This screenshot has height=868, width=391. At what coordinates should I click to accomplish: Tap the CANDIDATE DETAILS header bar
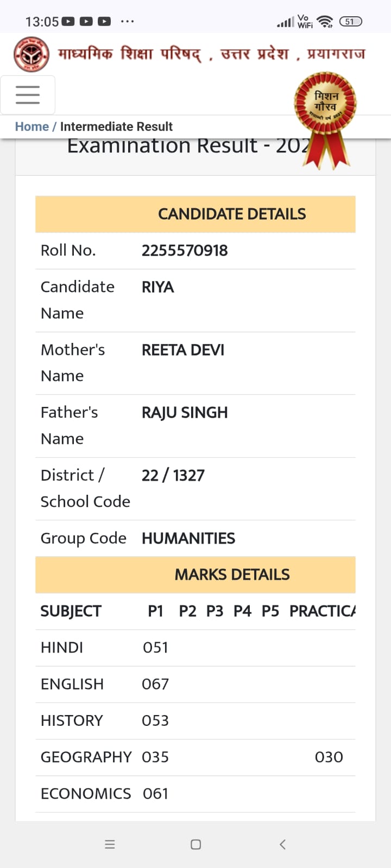pos(195,214)
